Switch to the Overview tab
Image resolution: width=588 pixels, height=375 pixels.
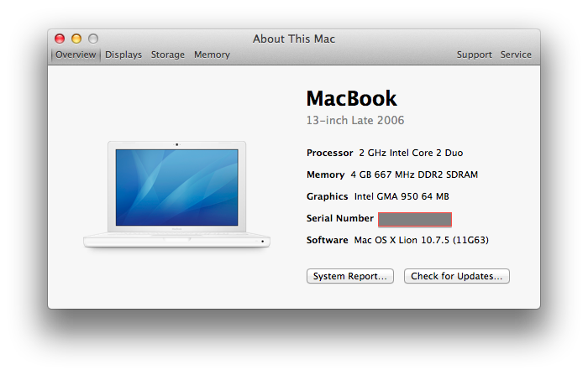[x=76, y=55]
